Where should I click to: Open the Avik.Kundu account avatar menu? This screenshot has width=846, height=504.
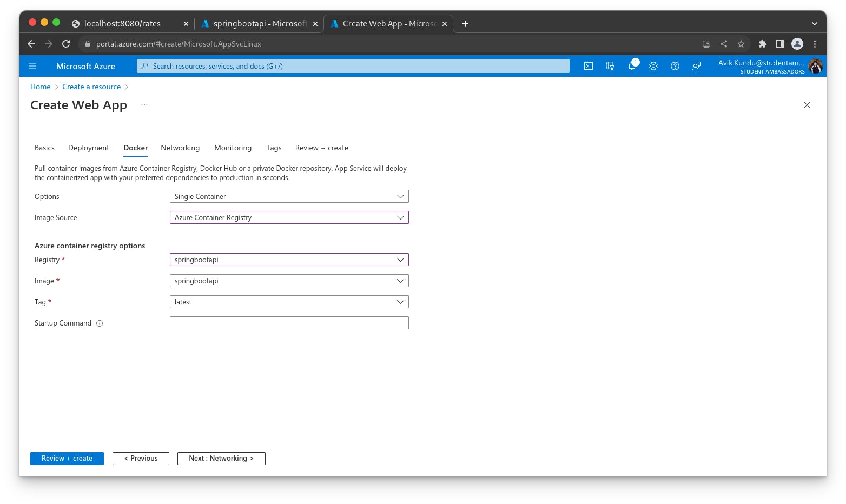[x=815, y=66]
